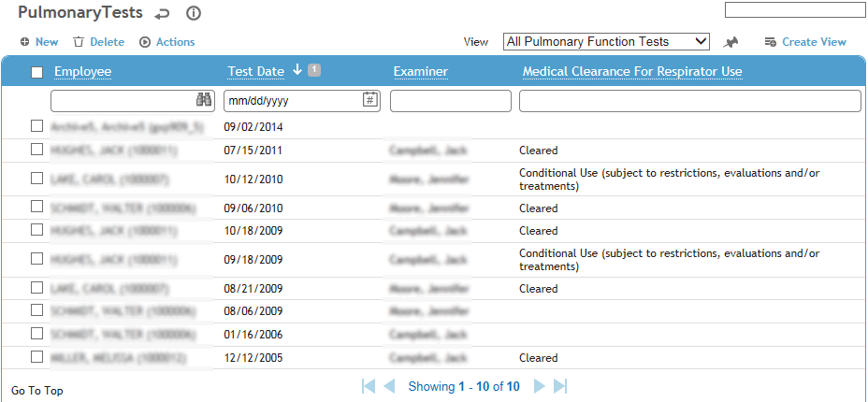The height and width of the screenshot is (402, 868).
Task: Toggle the select-all checkbox in the header
Action: pyautogui.click(x=37, y=72)
